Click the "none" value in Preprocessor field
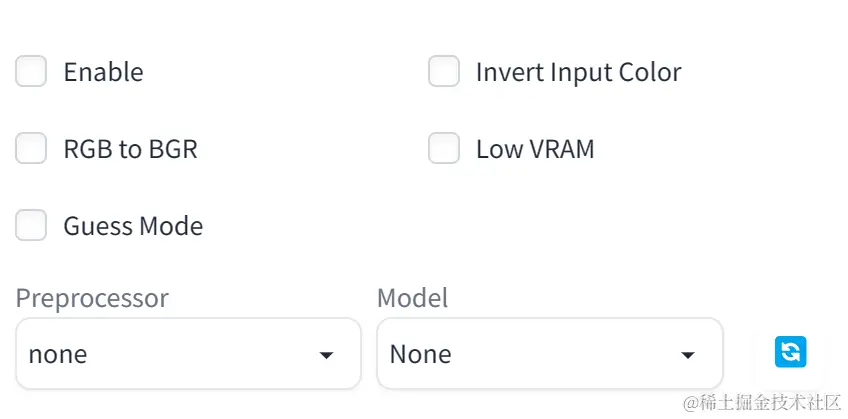 click(58, 354)
